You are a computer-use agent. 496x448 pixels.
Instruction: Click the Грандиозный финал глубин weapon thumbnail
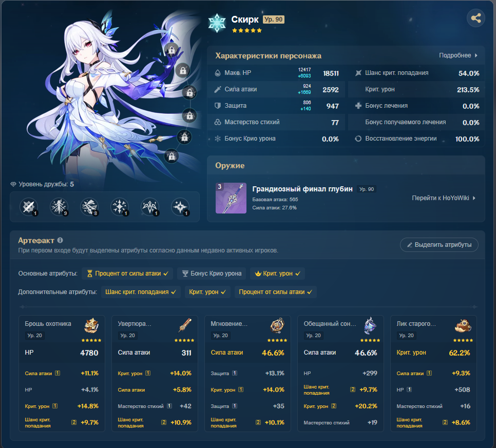tap(231, 198)
